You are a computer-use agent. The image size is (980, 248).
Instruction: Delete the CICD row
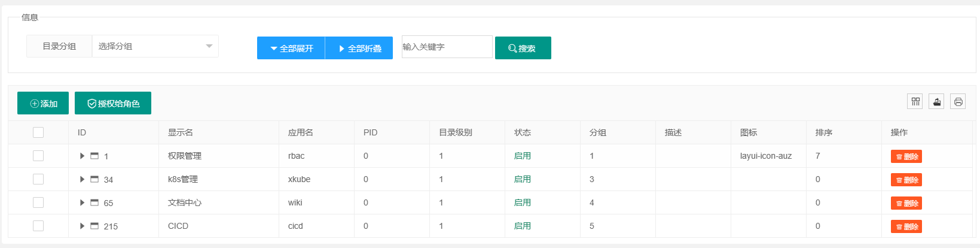coord(906,226)
